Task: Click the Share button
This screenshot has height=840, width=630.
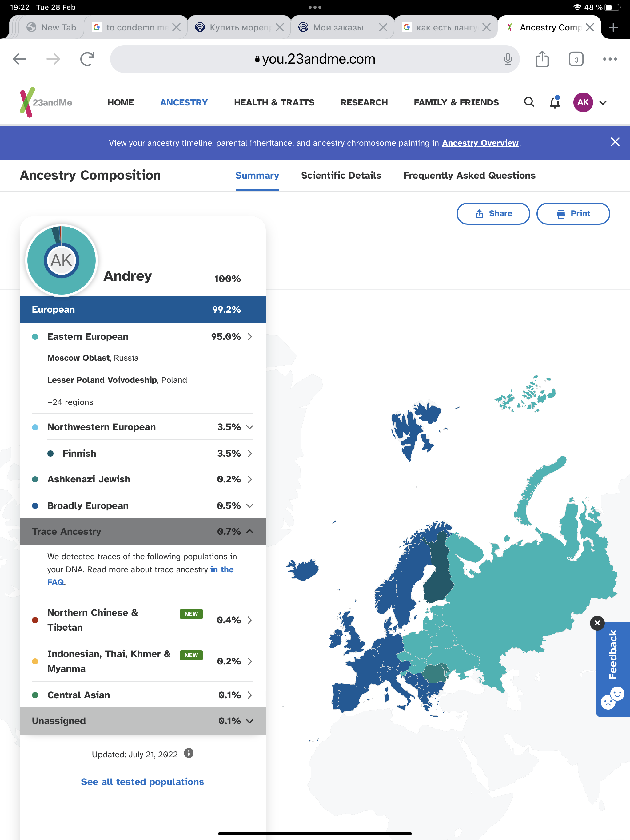Action: point(493,213)
